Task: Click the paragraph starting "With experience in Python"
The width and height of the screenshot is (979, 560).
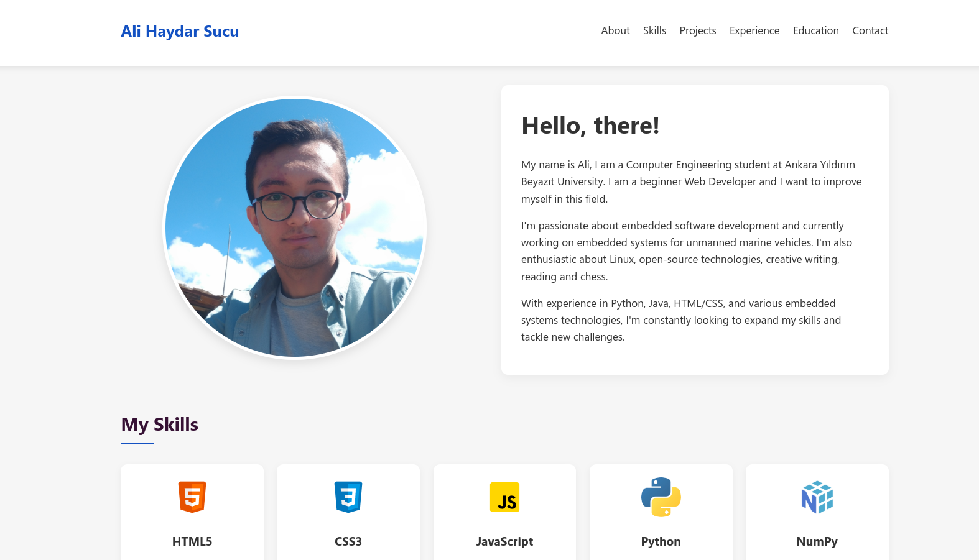Action: tap(695, 320)
